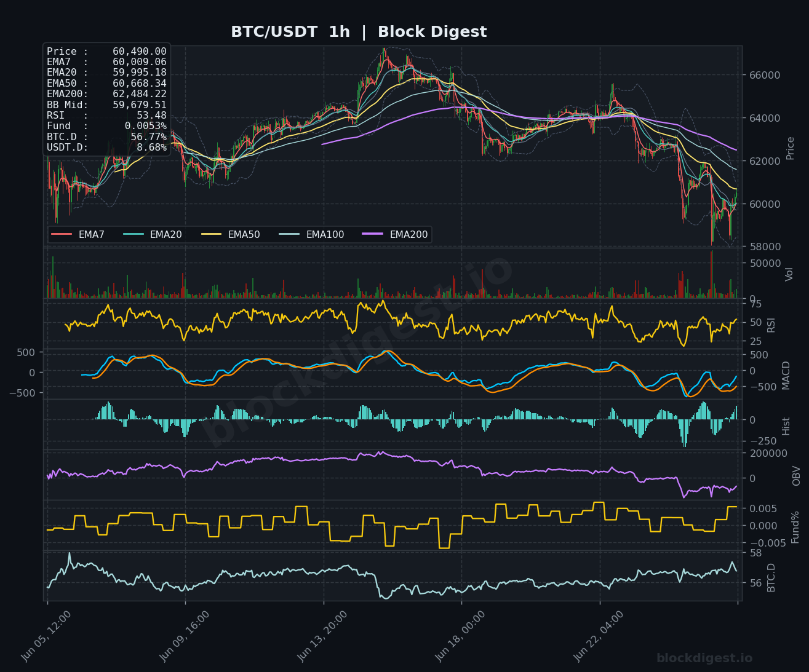Click the Price 60,490.00 info row

[x=106, y=52]
